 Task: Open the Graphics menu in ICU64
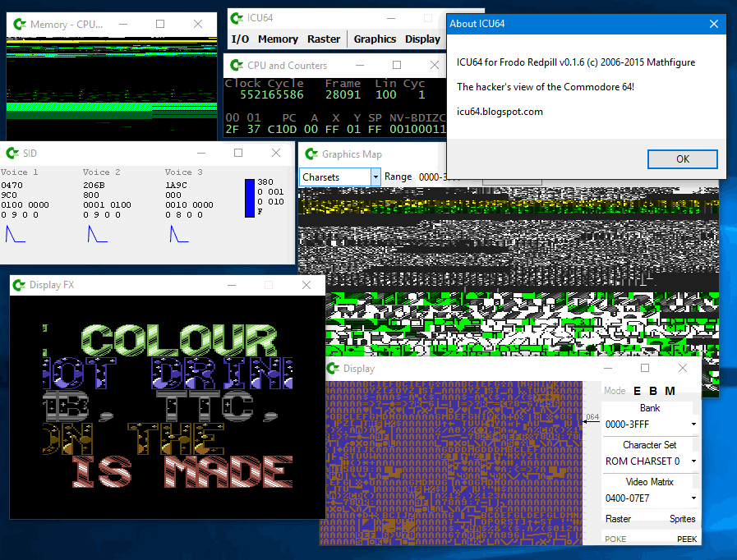point(375,39)
